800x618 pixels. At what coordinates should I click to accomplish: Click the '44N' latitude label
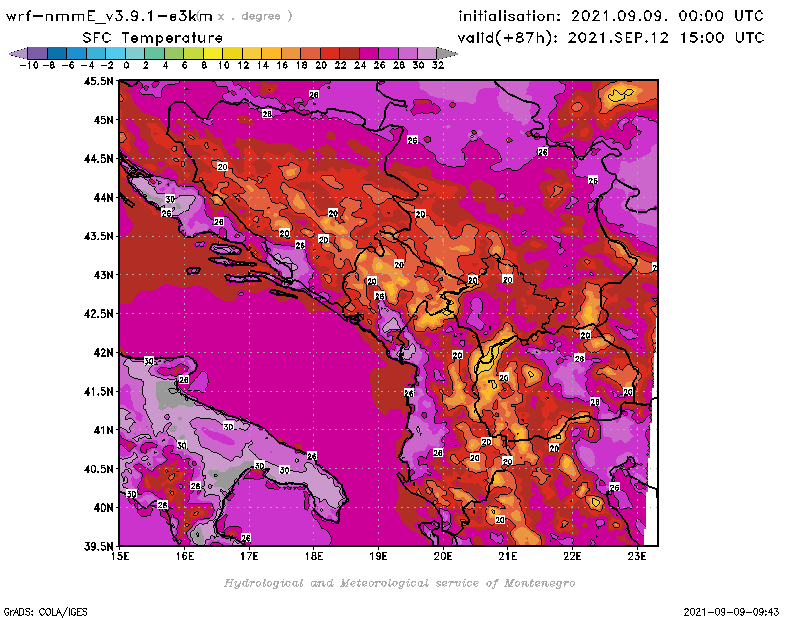[x=103, y=197]
